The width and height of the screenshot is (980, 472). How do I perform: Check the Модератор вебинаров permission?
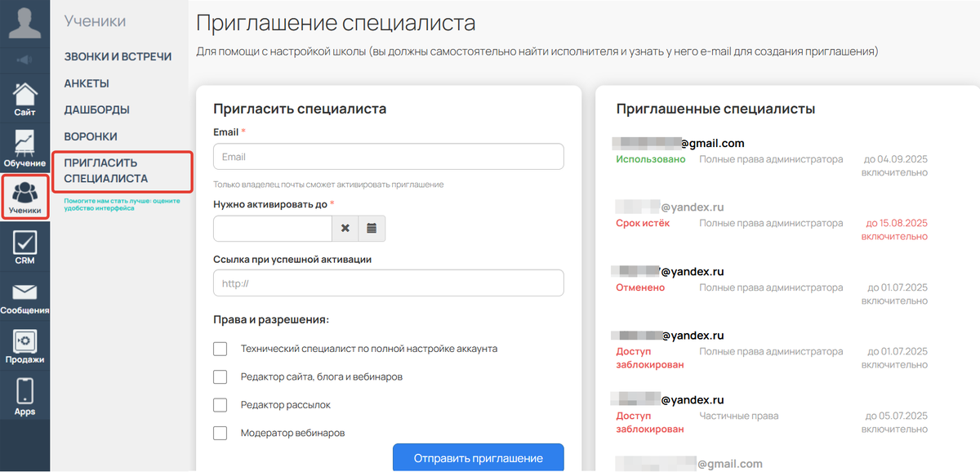pyautogui.click(x=219, y=432)
